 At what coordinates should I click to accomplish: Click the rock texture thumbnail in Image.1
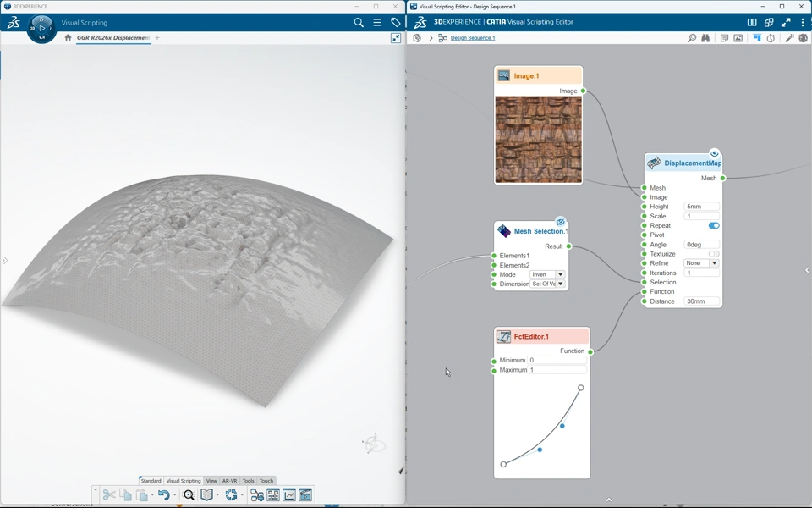click(x=539, y=140)
